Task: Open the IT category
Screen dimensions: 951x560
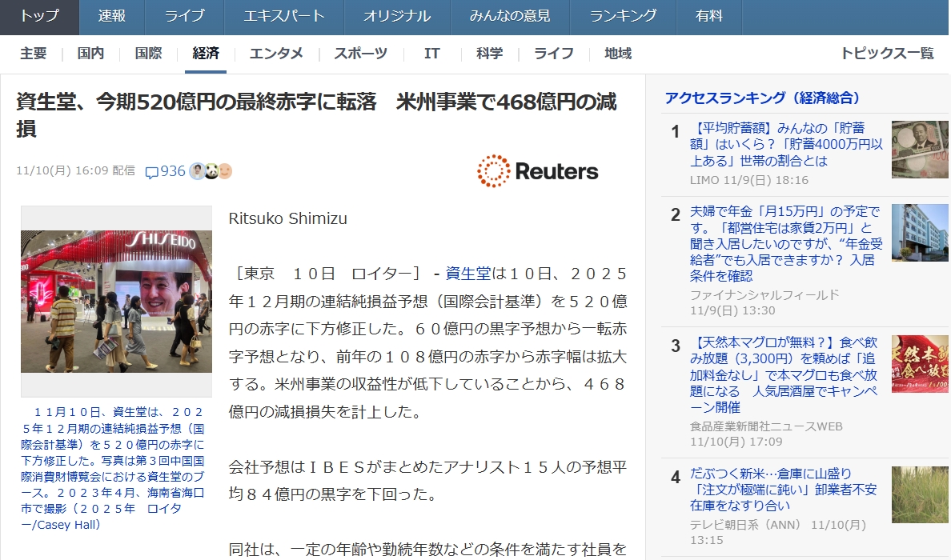Action: tap(431, 54)
